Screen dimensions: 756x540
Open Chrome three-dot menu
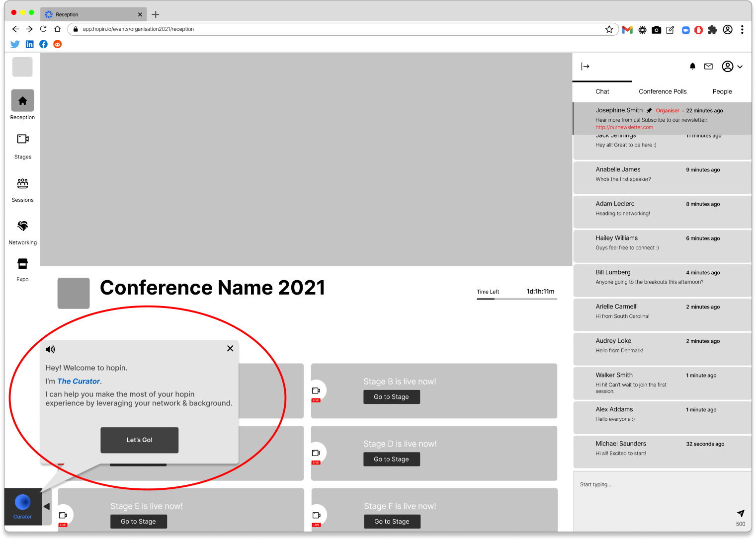[x=742, y=30]
